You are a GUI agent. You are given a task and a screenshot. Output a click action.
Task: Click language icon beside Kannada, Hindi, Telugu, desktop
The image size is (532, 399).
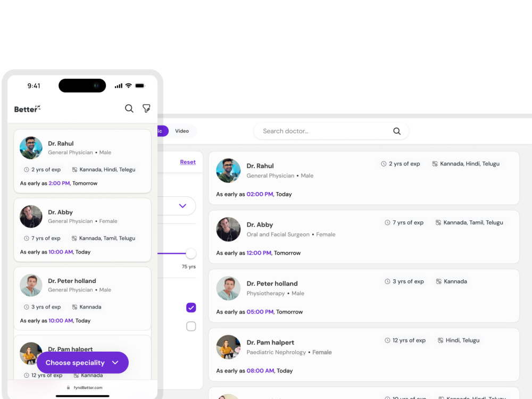pyautogui.click(x=435, y=164)
